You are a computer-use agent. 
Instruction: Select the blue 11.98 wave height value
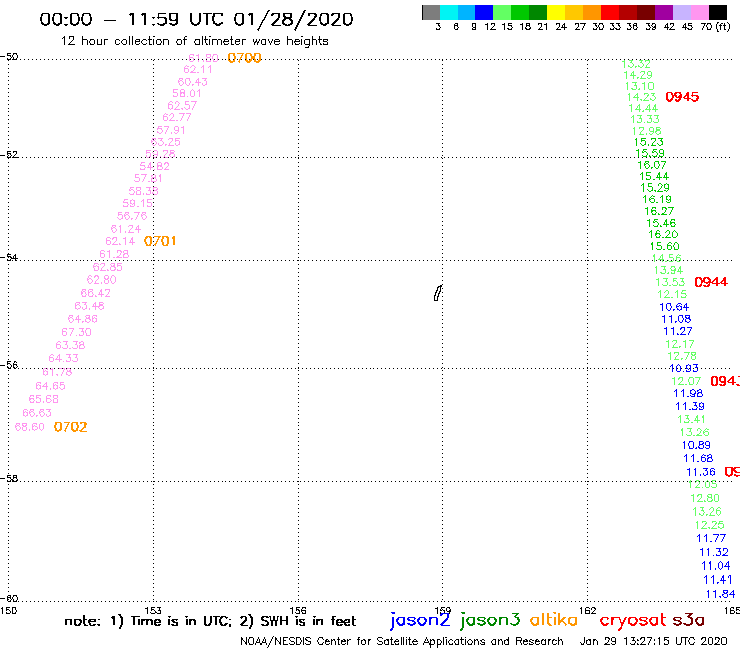[688, 394]
